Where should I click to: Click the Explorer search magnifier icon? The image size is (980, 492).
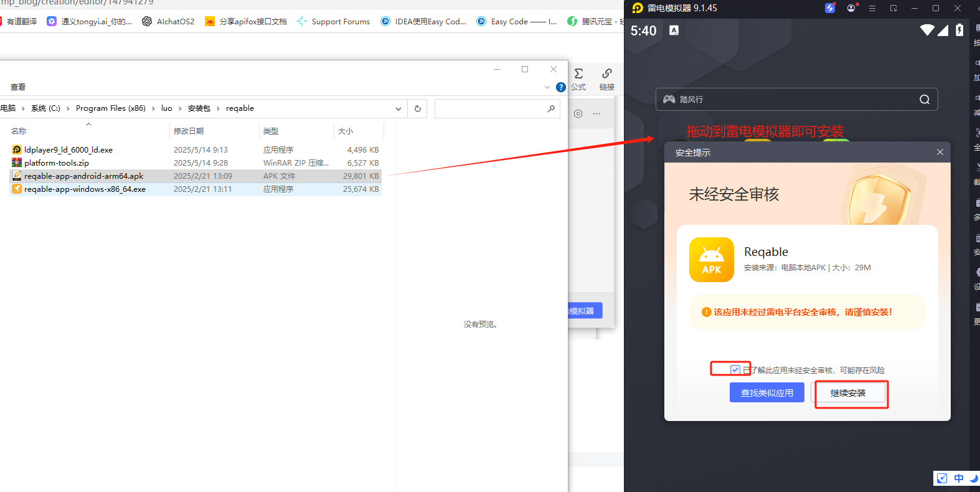tap(551, 108)
